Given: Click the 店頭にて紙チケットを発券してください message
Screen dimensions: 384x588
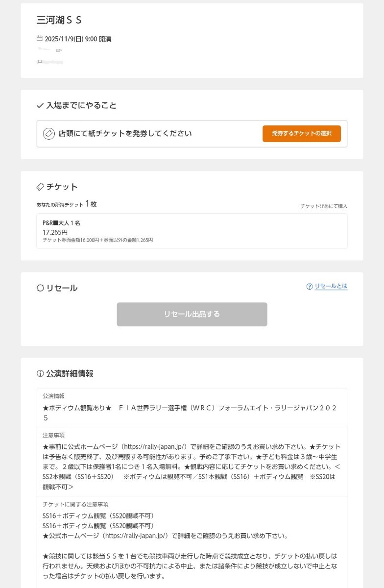Looking at the screenshot, I should point(125,134).
